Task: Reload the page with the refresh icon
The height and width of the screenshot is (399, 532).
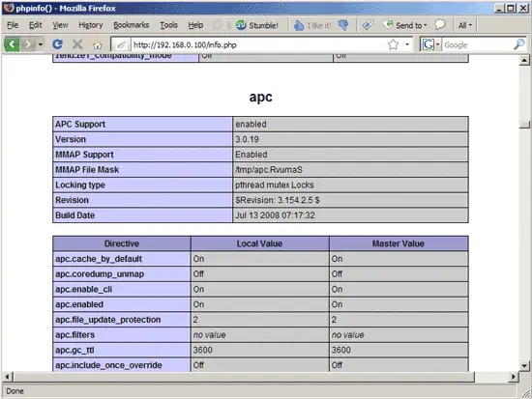Action: pyautogui.click(x=57, y=44)
